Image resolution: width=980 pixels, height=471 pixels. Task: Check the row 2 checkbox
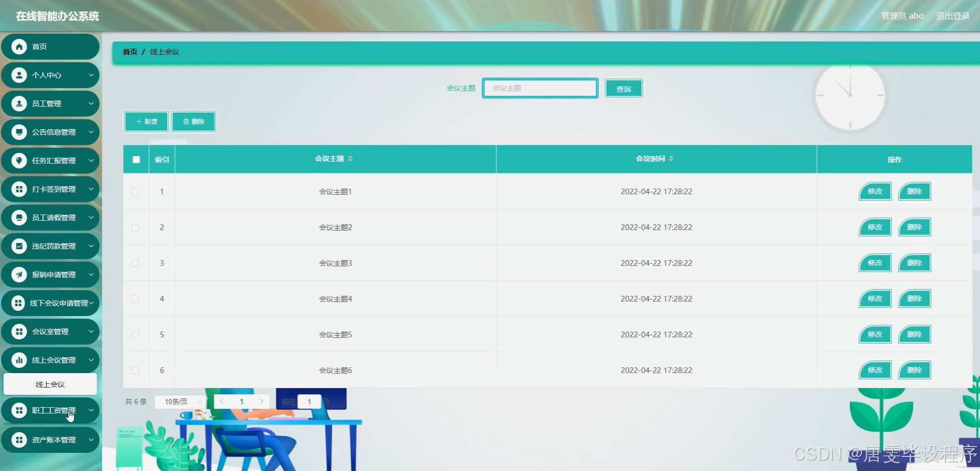click(135, 227)
